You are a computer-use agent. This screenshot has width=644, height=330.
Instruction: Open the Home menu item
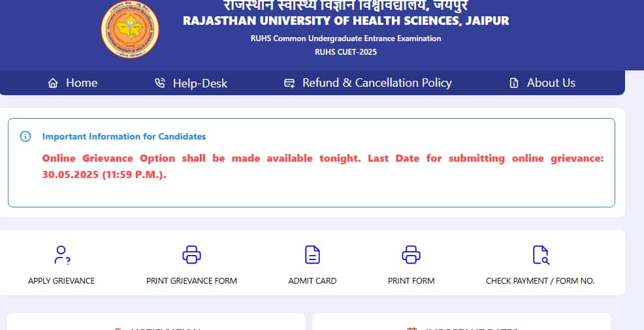pos(82,83)
